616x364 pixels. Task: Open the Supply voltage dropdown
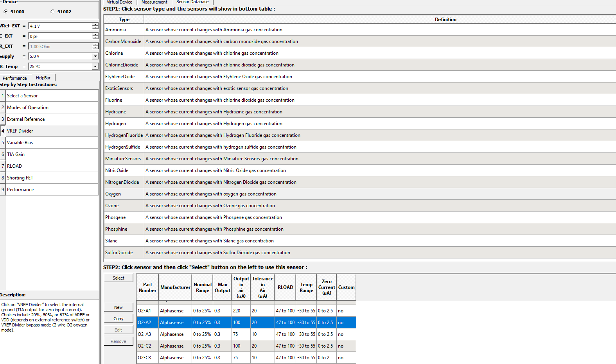click(x=95, y=57)
